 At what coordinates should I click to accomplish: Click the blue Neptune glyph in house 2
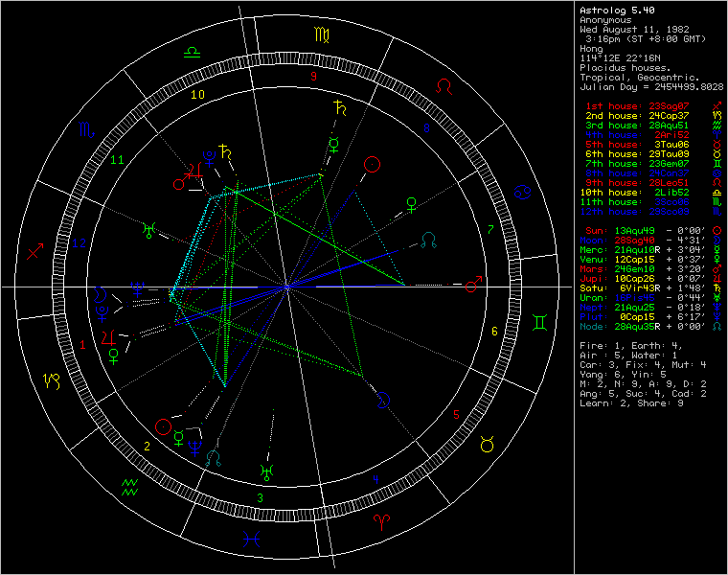(195, 448)
